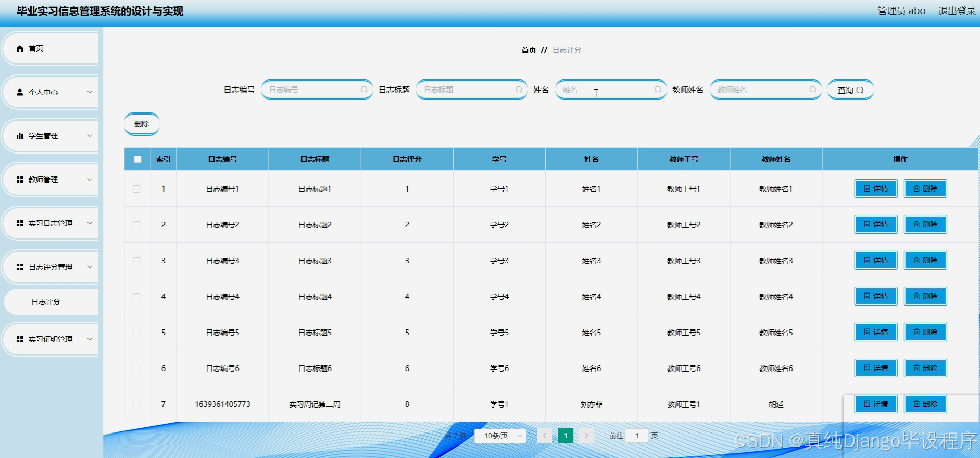Image resolution: width=980 pixels, height=458 pixels.
Task: Click detail icon in row 日志编号3
Action: [867, 260]
